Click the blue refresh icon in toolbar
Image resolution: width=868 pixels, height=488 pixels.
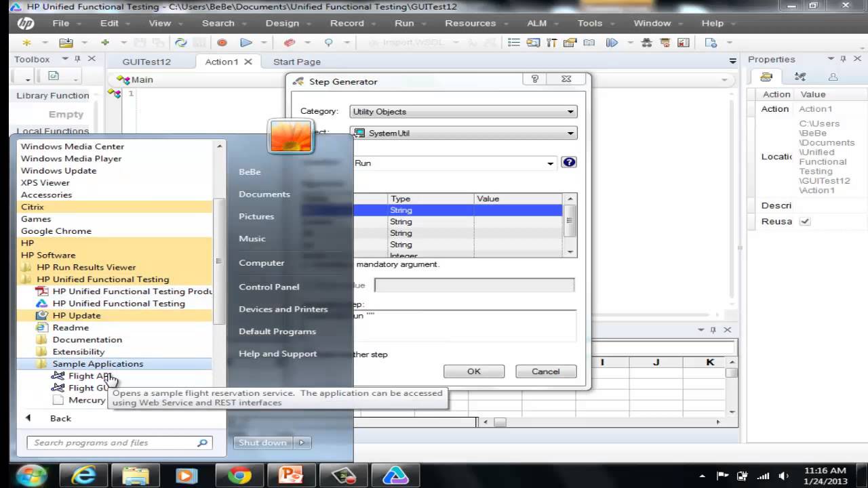click(x=181, y=42)
